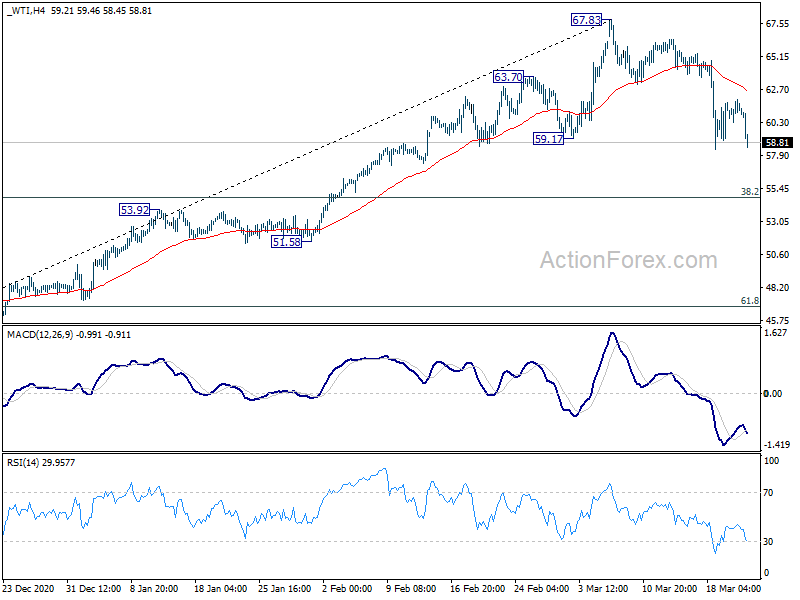Select the _WTI,H4 chart title
The width and height of the screenshot is (800, 600).
pyautogui.click(x=26, y=10)
